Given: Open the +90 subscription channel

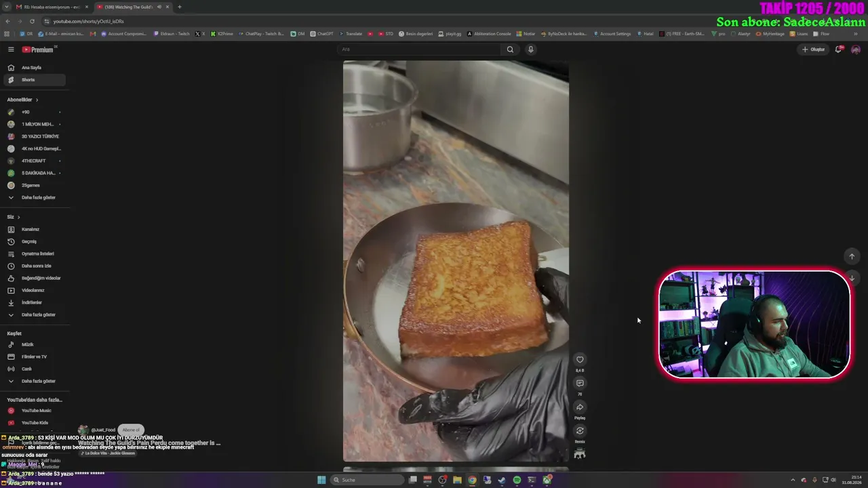Looking at the screenshot, I should pos(34,112).
